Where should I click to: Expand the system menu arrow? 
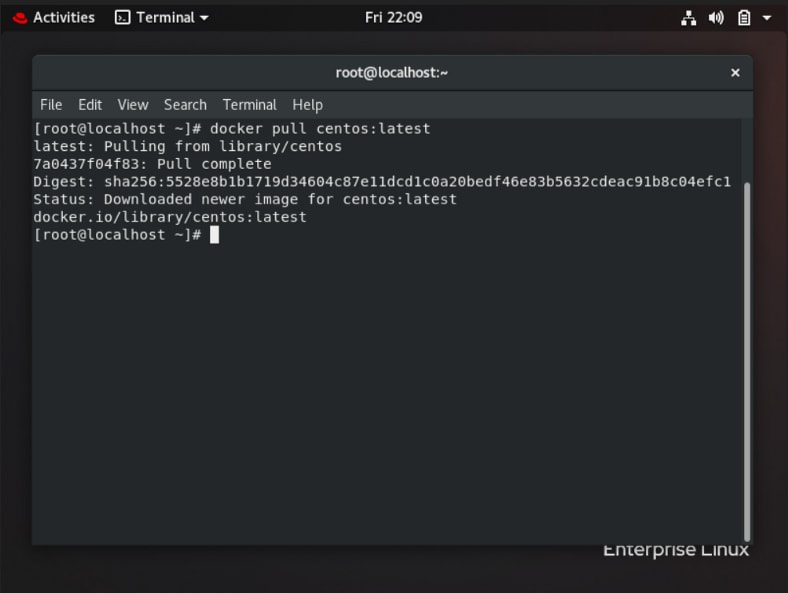click(767, 18)
